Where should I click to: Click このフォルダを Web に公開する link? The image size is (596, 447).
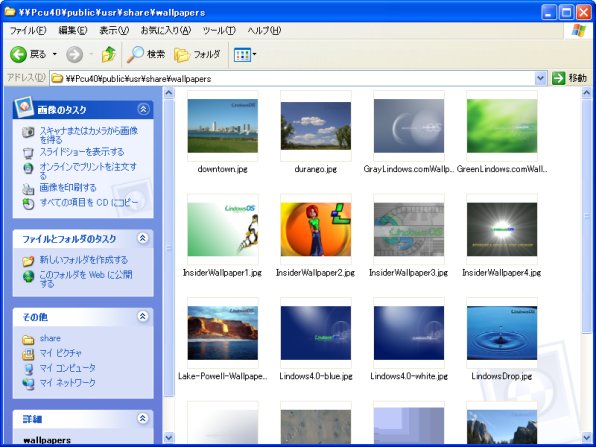(86, 279)
